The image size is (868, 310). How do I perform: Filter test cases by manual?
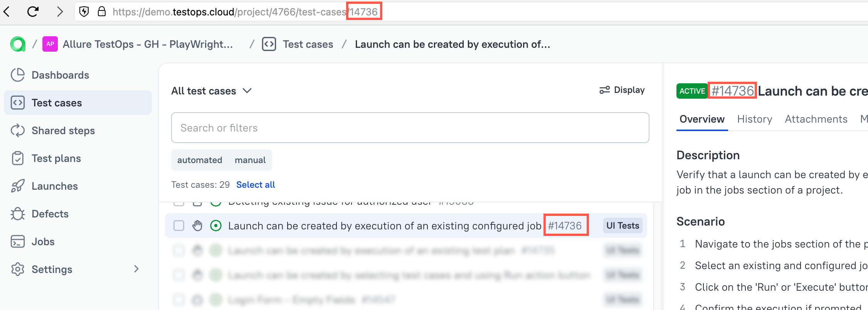250,160
